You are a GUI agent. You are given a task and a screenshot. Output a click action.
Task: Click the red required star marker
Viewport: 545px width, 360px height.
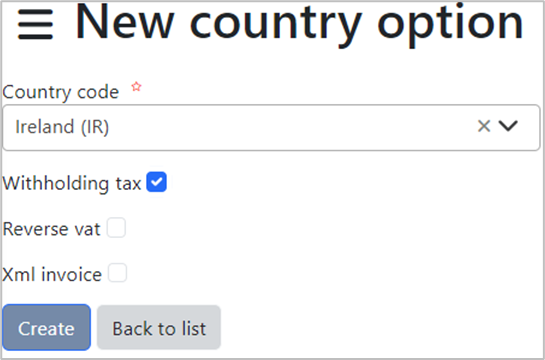[x=136, y=87]
